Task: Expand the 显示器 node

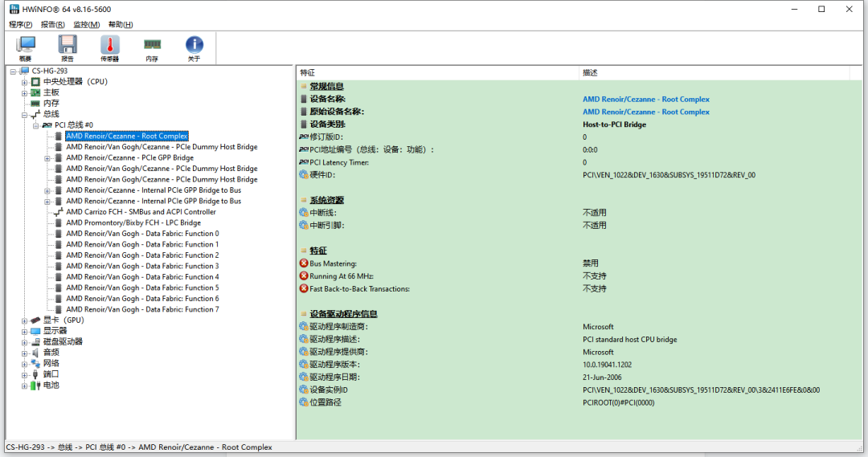Action: [24, 332]
